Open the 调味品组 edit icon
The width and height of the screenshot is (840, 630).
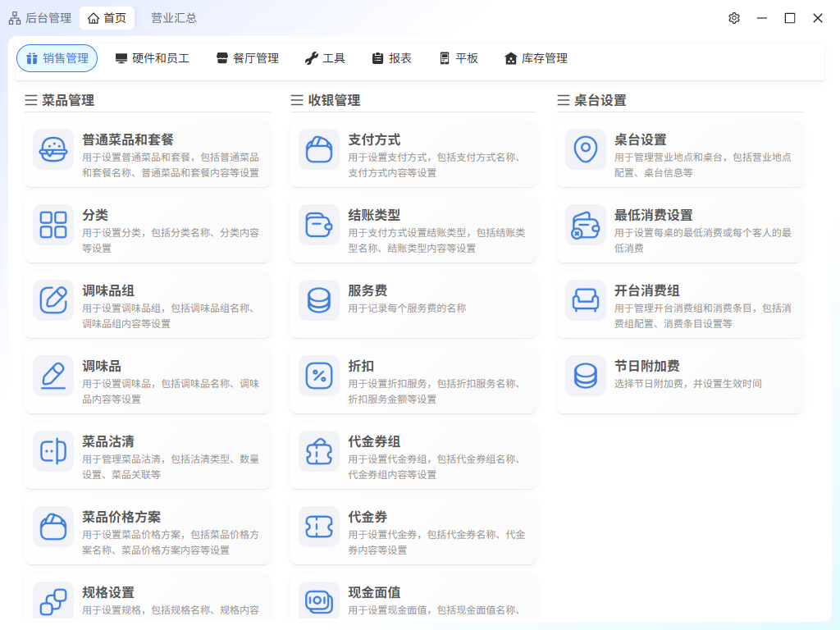53,300
